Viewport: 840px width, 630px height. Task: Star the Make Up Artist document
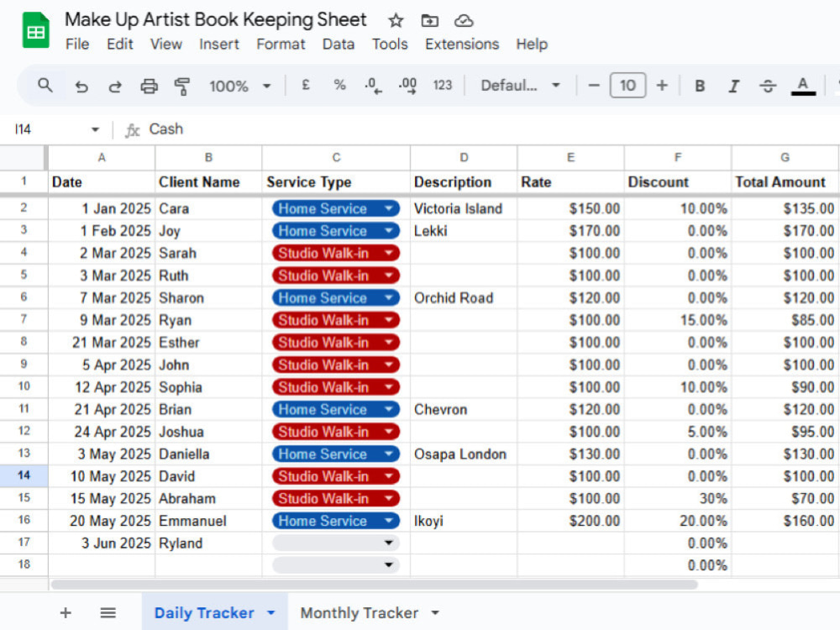click(396, 20)
